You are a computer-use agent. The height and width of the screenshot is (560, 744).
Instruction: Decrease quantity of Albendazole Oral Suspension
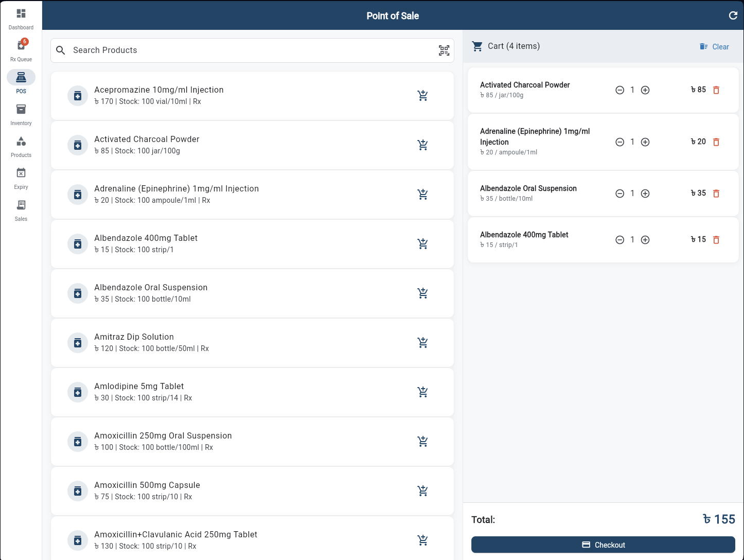[619, 193]
